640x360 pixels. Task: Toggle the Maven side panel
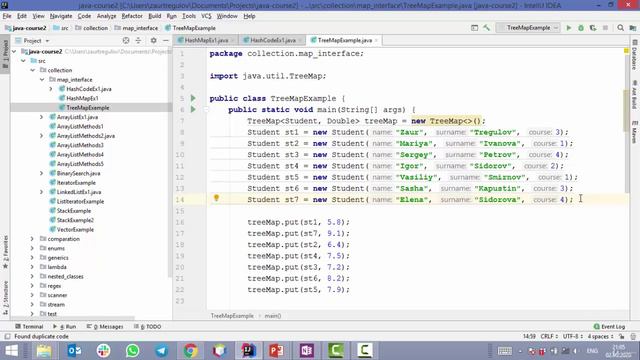pos(635,131)
